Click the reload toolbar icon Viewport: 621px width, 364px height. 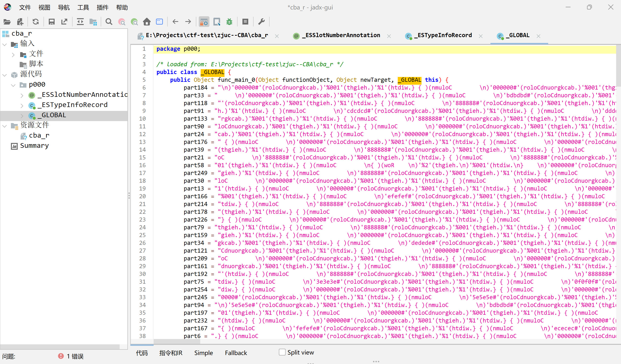click(36, 22)
